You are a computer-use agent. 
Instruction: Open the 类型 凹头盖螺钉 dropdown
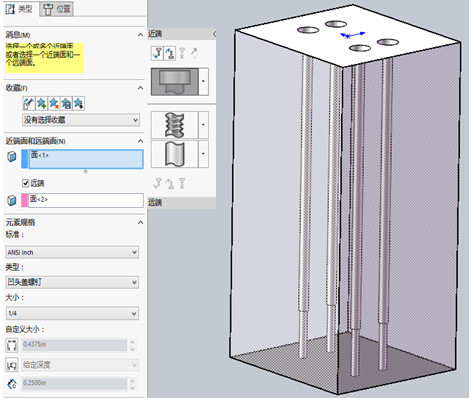(x=72, y=282)
